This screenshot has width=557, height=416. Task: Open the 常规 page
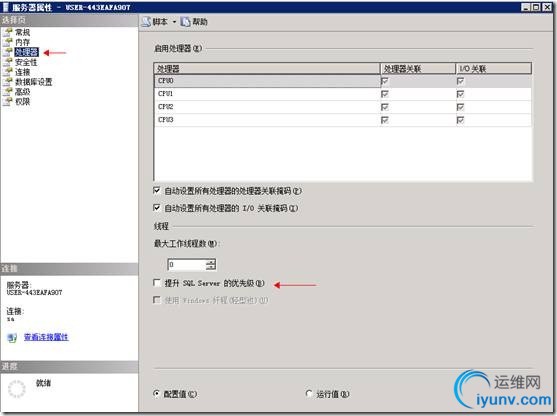pos(22,32)
